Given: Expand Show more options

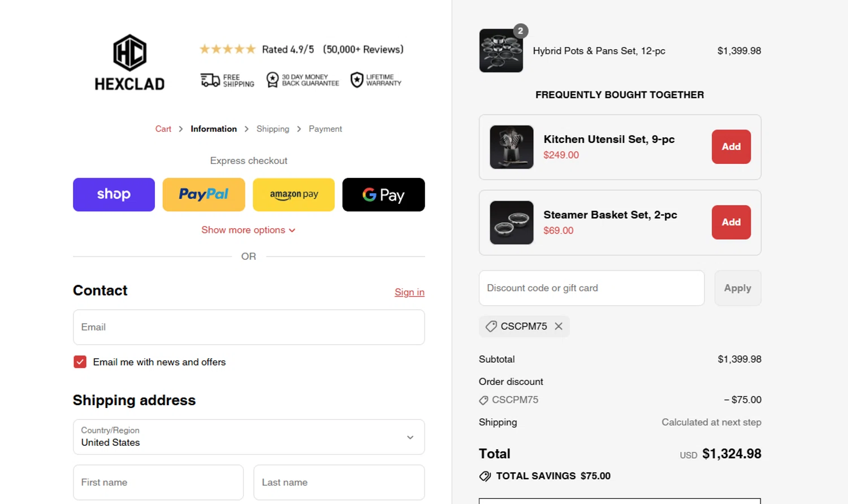Looking at the screenshot, I should (248, 230).
